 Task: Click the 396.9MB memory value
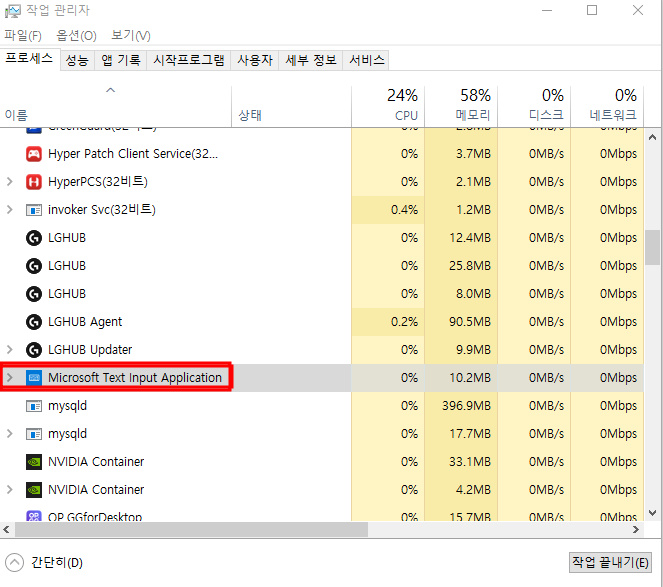click(x=466, y=406)
